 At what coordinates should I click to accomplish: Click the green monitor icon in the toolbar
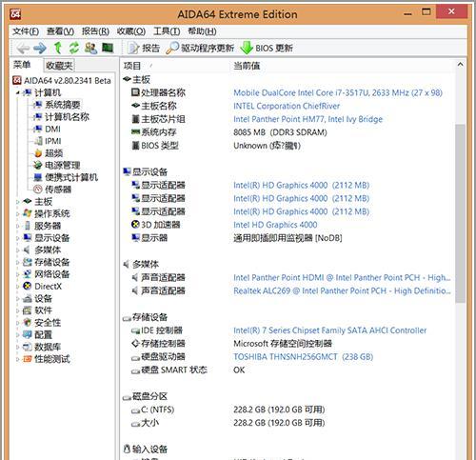coord(108,48)
